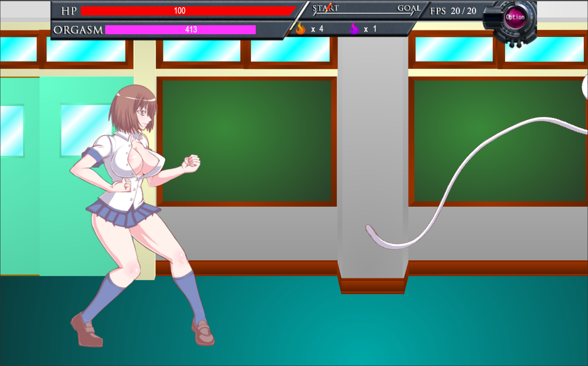The height and width of the screenshot is (366, 588).
Task: Click the green chalkboard left of the pillar
Action: click(247, 140)
